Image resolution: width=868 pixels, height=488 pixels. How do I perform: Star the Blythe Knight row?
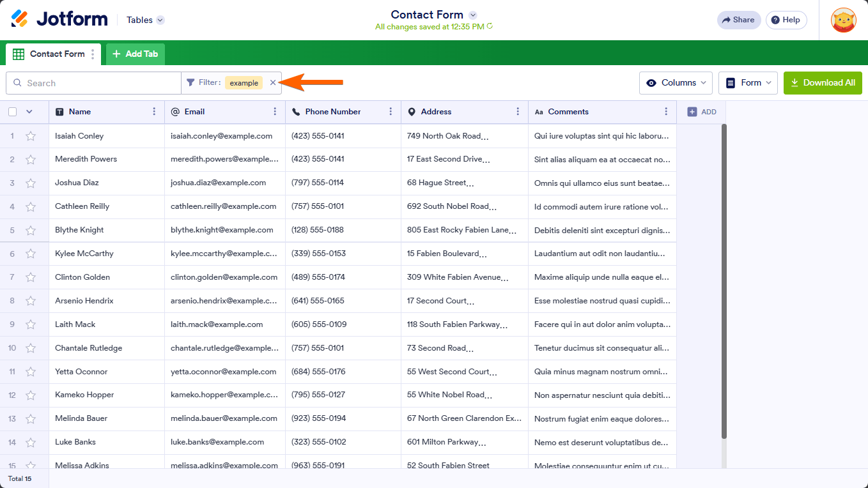(31, 231)
